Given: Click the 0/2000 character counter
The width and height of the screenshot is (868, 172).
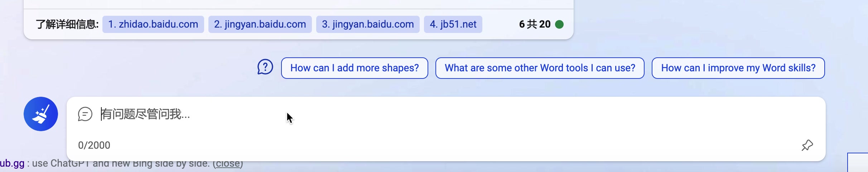Looking at the screenshot, I should point(94,145).
